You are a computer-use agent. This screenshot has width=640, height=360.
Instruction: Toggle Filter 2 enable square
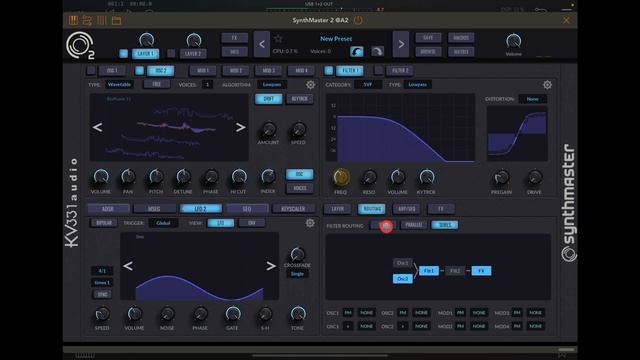tap(379, 70)
